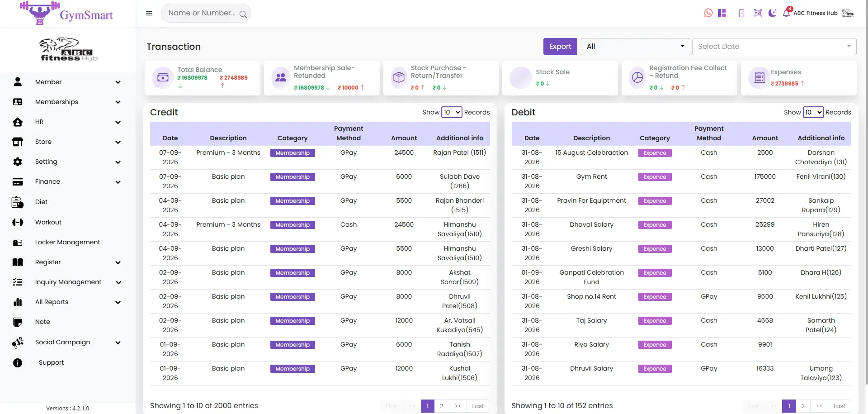Click the Export button
The height and width of the screenshot is (414, 868).
click(x=560, y=47)
